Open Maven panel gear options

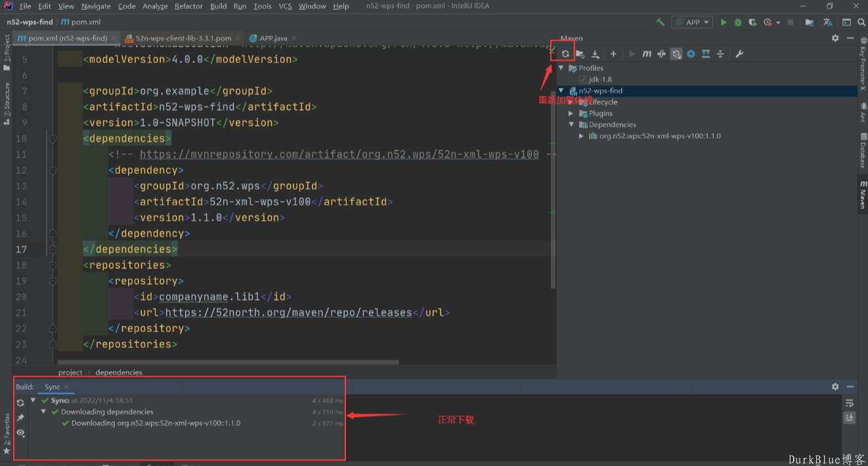pyautogui.click(x=835, y=38)
